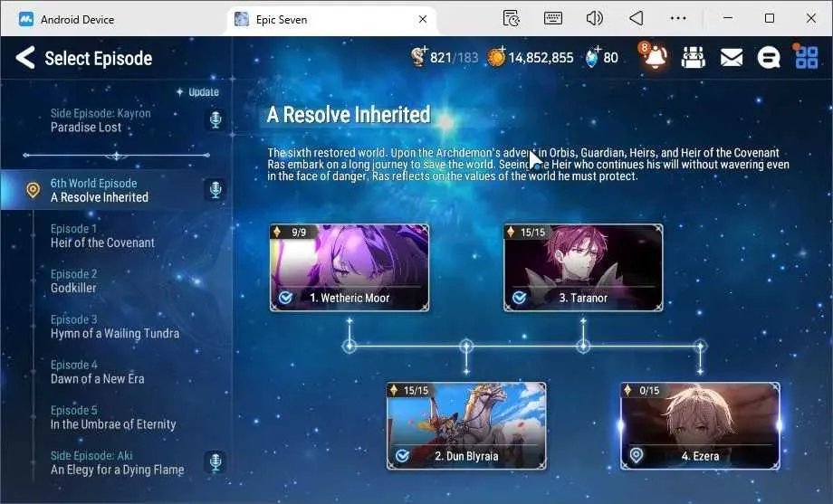Click the completed checkmark on Taranor

point(519,298)
